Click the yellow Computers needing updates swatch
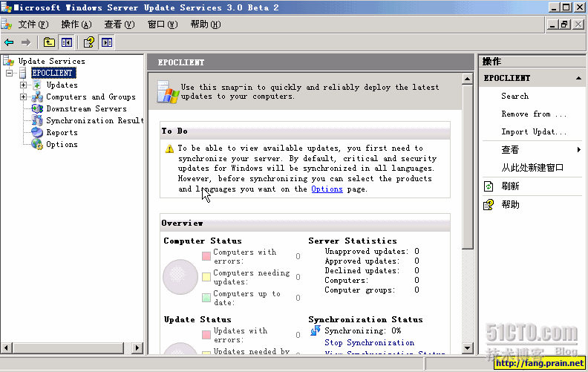This screenshot has height=372, width=588. [x=206, y=277]
